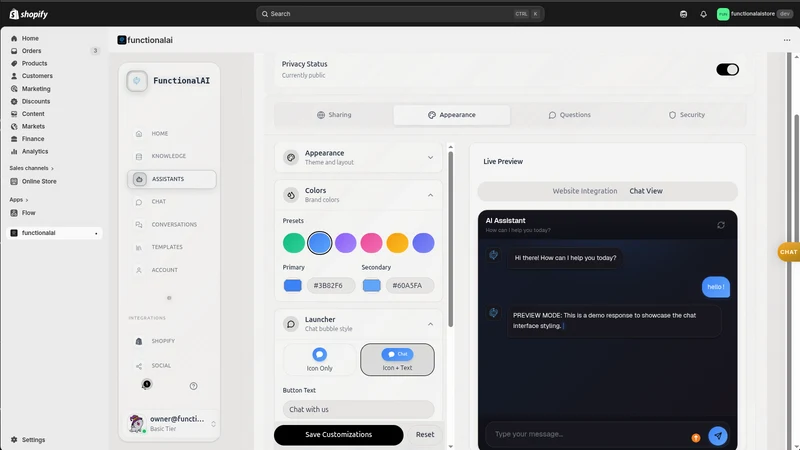
Task: Select the green color preset
Action: [x=294, y=243]
